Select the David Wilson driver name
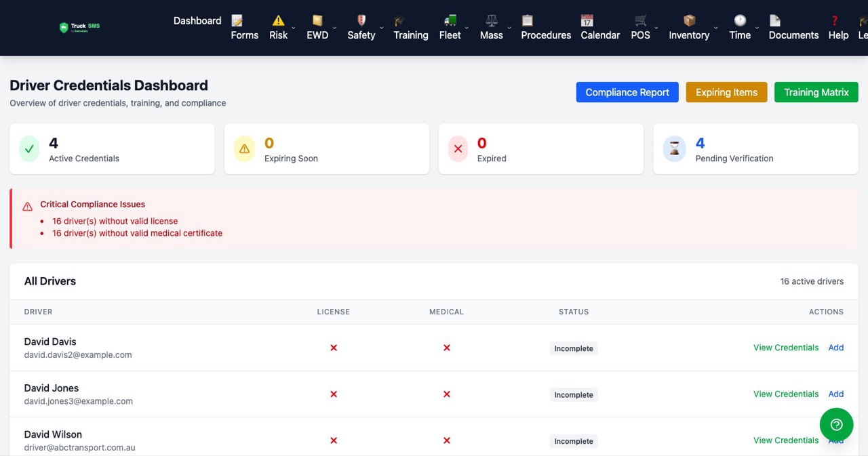This screenshot has width=868, height=456. coord(53,434)
